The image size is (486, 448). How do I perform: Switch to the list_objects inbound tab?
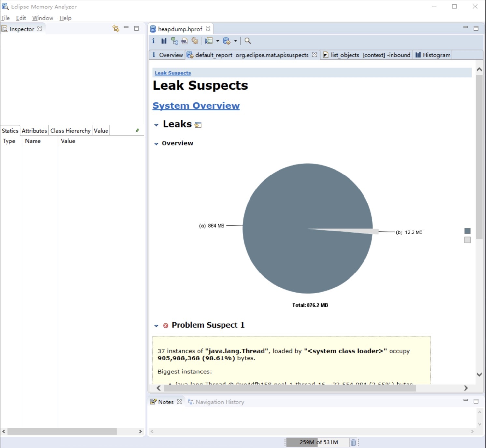coord(366,55)
